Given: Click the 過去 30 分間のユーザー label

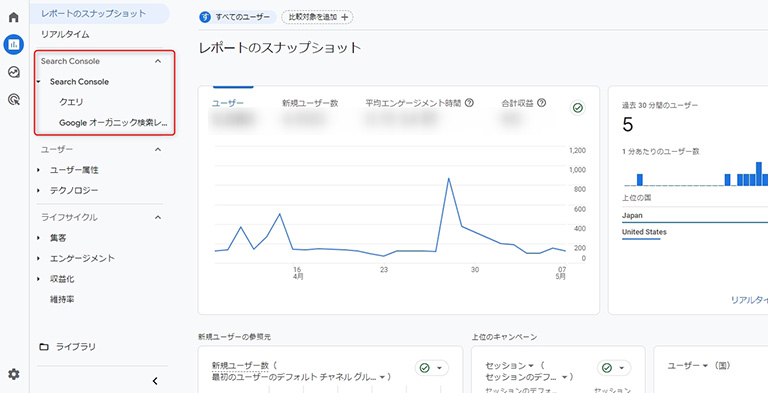Looking at the screenshot, I should [x=660, y=105].
